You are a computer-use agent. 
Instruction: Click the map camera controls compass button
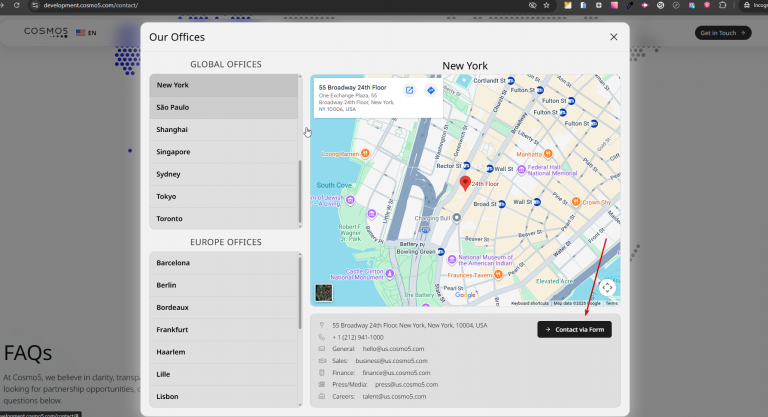pos(607,288)
